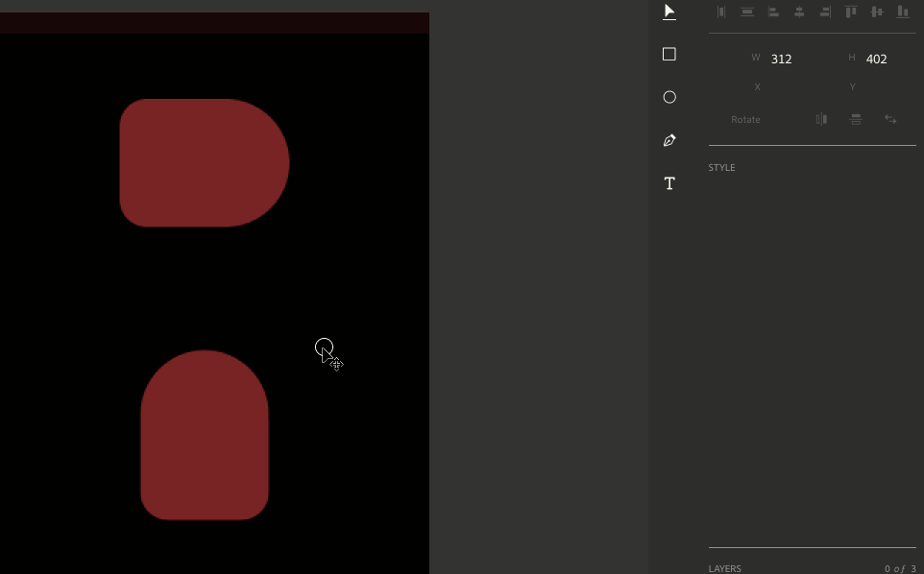This screenshot has height=574, width=924.
Task: Click the width field showing 312
Action: [782, 59]
